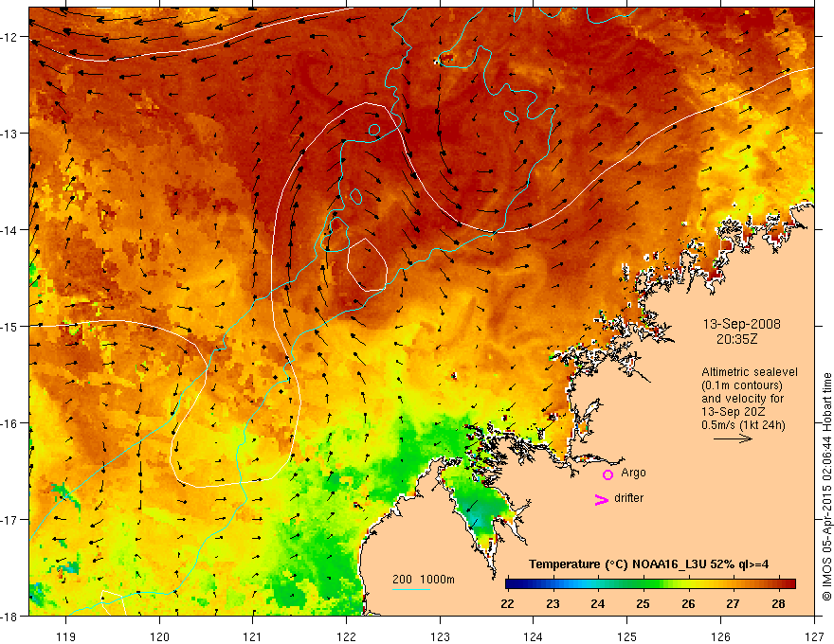Click colorbar tick label 27
The height and width of the screenshot is (644, 834).
733,603
